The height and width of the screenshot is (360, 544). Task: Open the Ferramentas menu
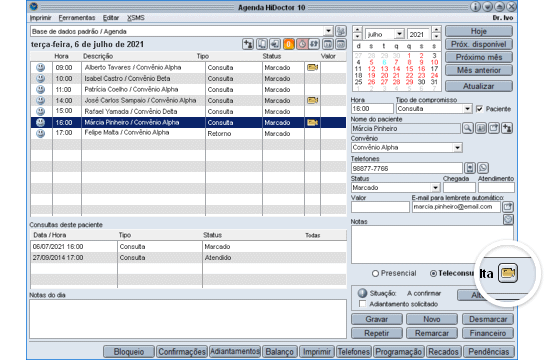[x=77, y=18]
